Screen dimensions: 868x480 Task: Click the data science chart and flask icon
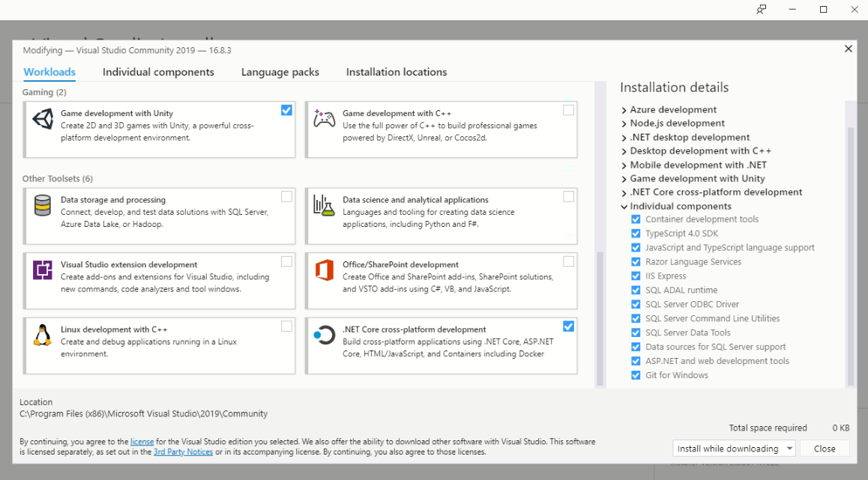tap(325, 205)
